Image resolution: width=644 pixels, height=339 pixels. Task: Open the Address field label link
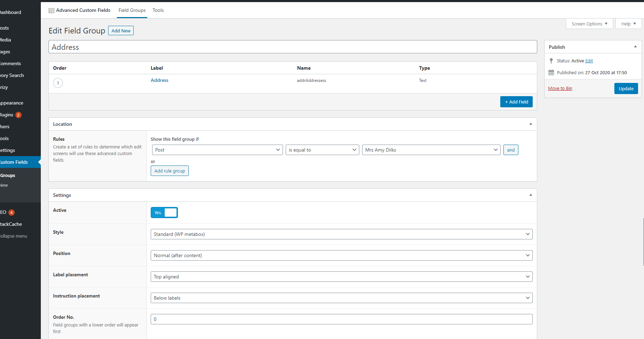(159, 80)
